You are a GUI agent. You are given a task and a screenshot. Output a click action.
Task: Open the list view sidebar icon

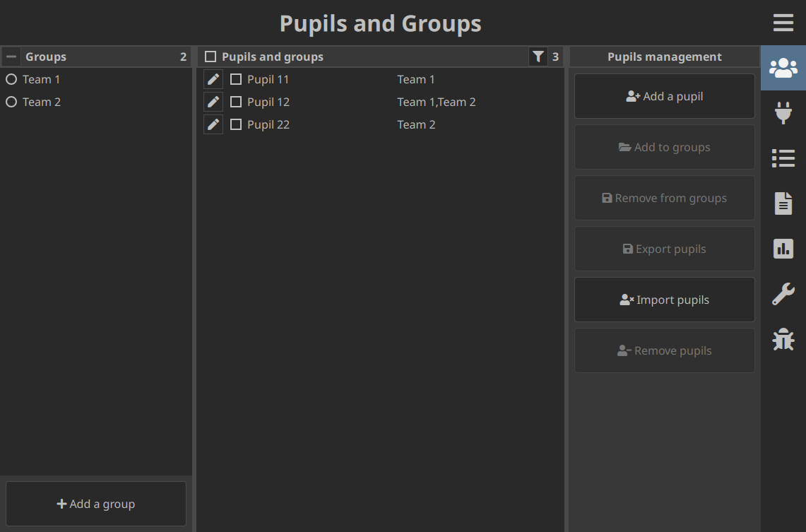point(783,158)
